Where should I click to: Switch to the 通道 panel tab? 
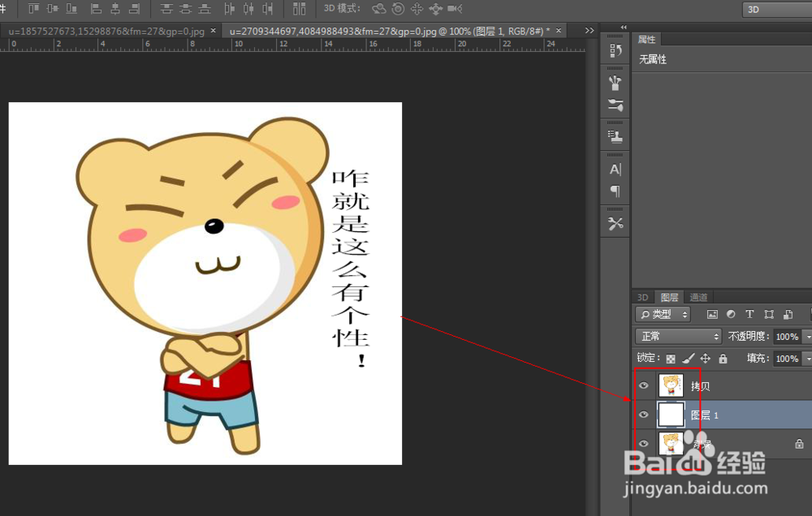click(x=698, y=297)
